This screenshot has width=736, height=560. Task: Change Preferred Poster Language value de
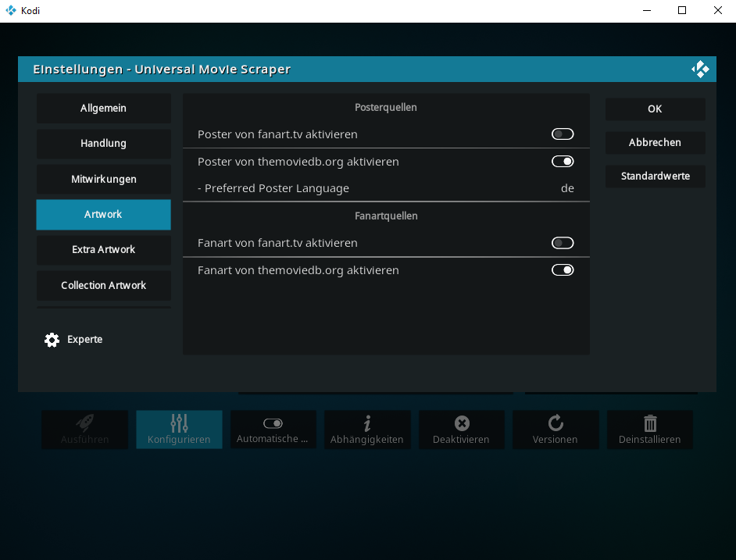pos(567,188)
